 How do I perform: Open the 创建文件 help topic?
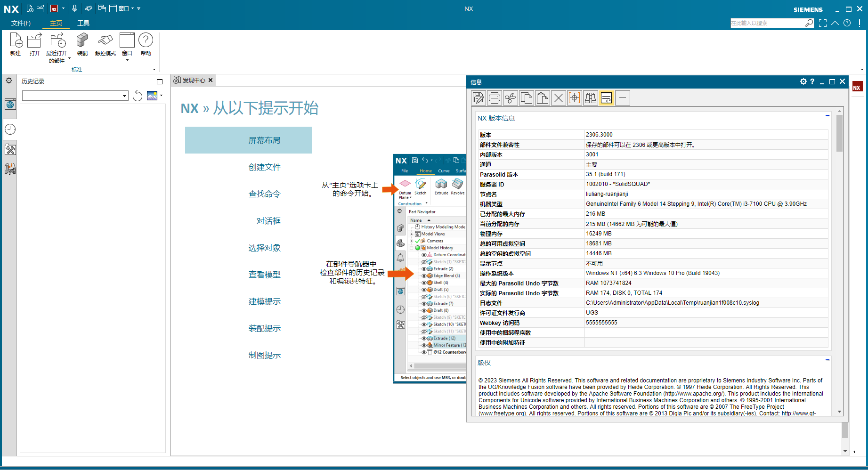pyautogui.click(x=264, y=167)
